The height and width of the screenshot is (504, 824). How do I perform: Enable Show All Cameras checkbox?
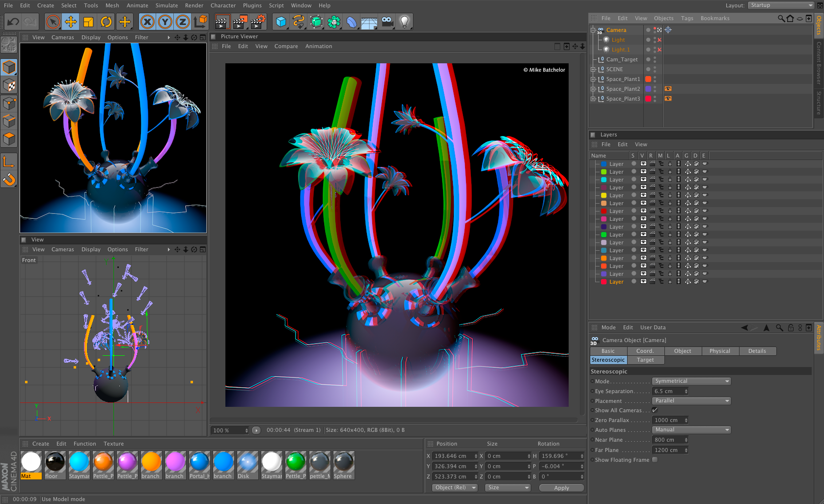pyautogui.click(x=655, y=410)
